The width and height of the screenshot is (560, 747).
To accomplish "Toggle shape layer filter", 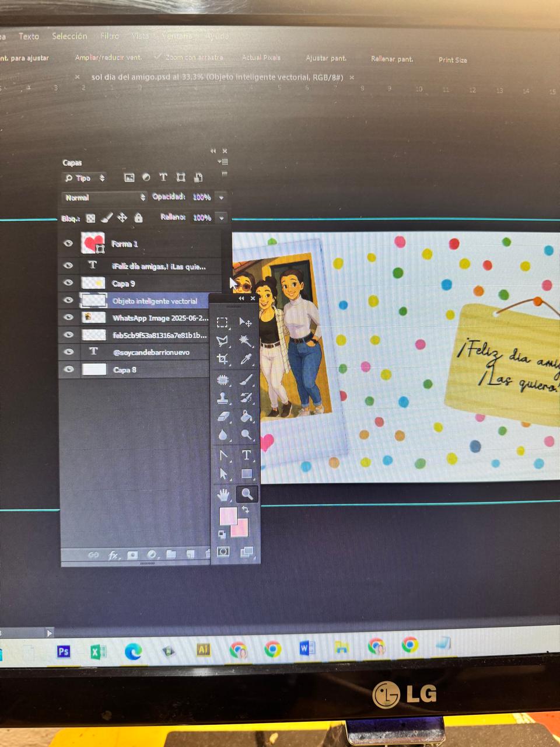I will pos(181,177).
